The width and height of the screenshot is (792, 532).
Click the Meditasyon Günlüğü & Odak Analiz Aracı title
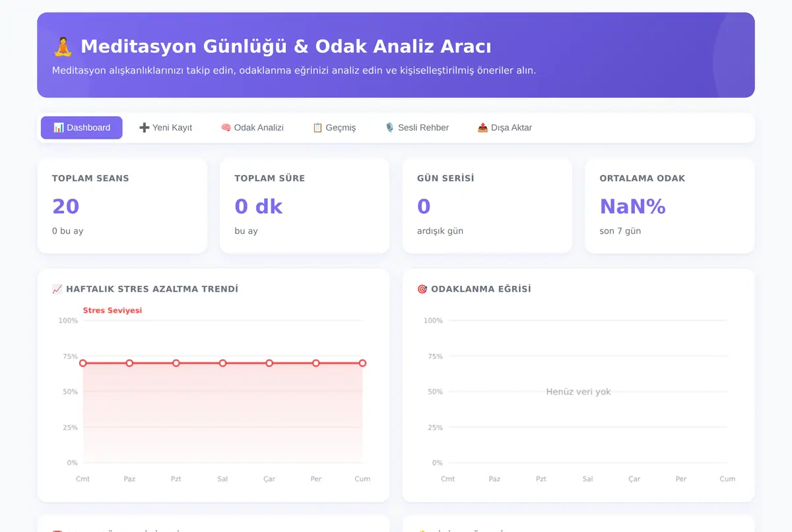pyautogui.click(x=286, y=47)
